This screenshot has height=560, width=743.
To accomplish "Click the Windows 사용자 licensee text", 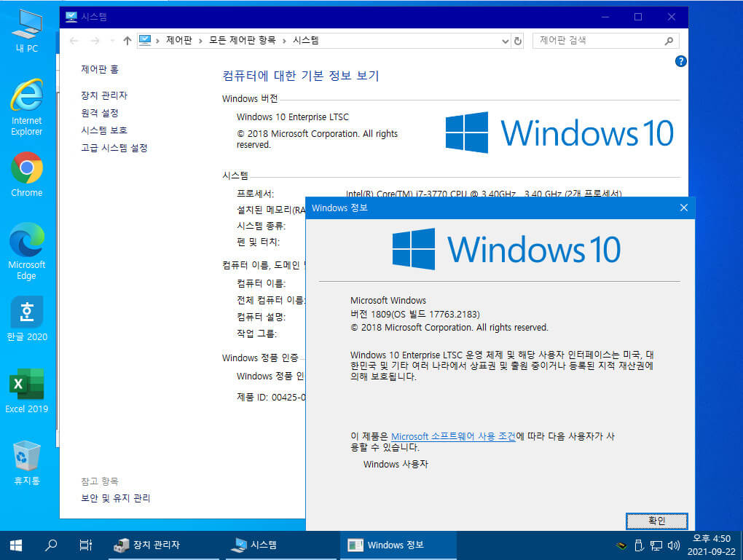I will point(396,465).
